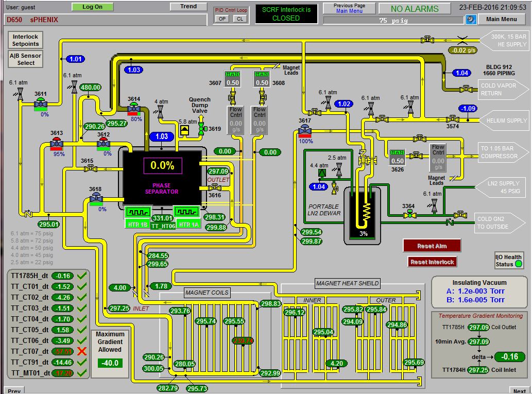Edit Maximum Gradient Allowed value field
The width and height of the screenshot is (532, 394).
point(110,363)
